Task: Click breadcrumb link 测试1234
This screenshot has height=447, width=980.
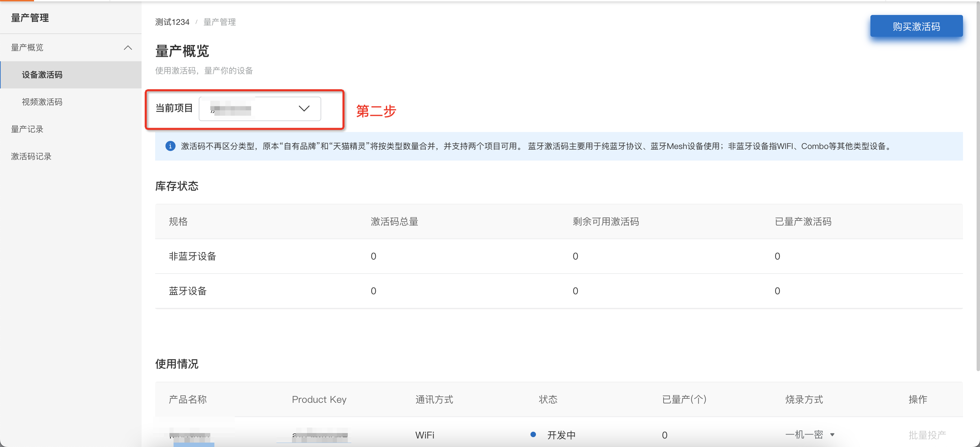Action: coord(172,22)
